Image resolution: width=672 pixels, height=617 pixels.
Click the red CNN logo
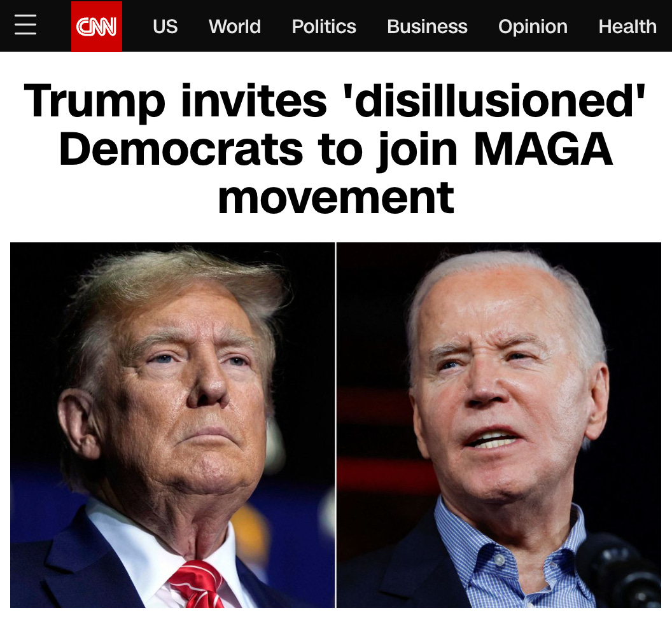pos(97,27)
